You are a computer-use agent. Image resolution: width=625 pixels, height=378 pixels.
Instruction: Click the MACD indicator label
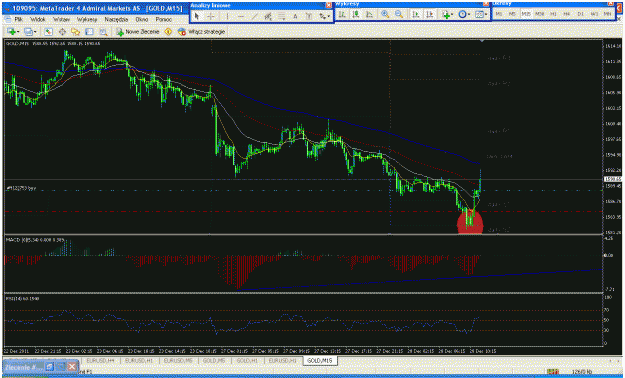pos(35,240)
